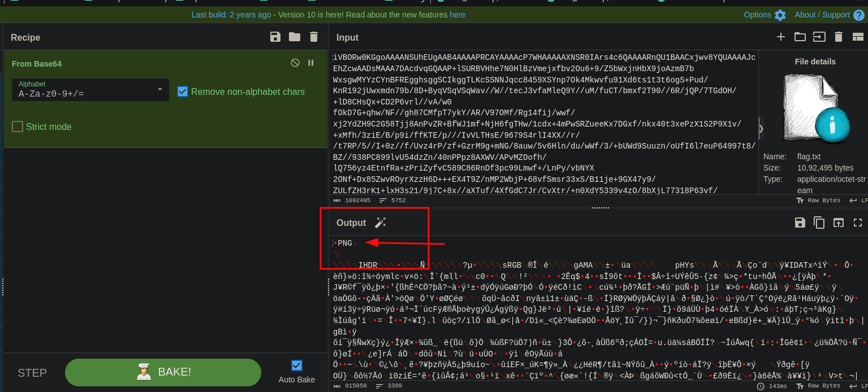Add a new input tab with plus icon
The width and height of the screenshot is (868, 392).
coord(781,37)
